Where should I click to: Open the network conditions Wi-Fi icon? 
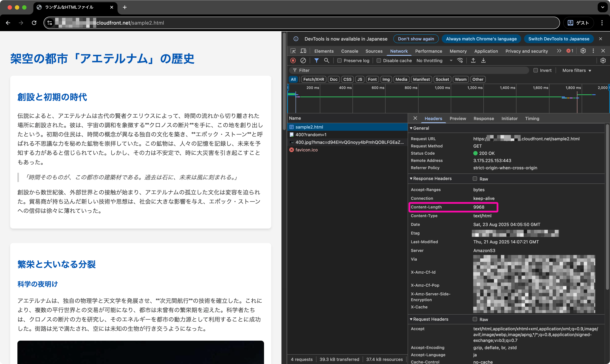[460, 60]
